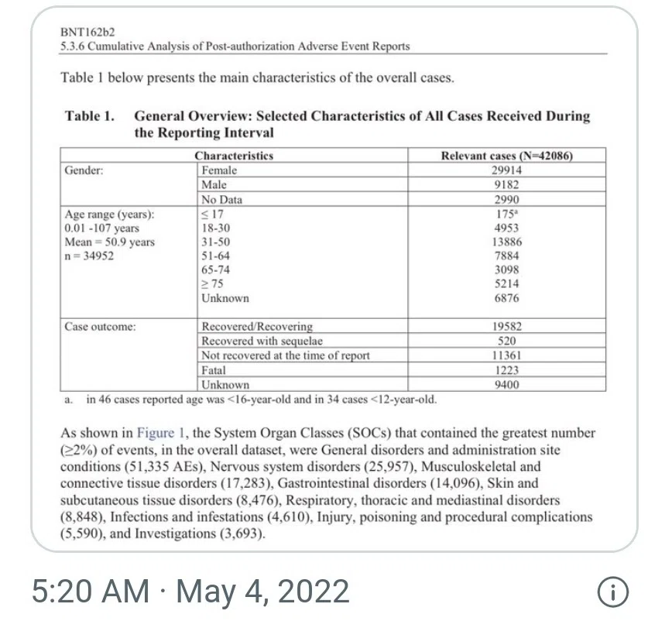Image resolution: width=672 pixels, height=621 pixels.
Task: Open the Figure 1 hyperlink in paragraph
Action: tap(160, 433)
